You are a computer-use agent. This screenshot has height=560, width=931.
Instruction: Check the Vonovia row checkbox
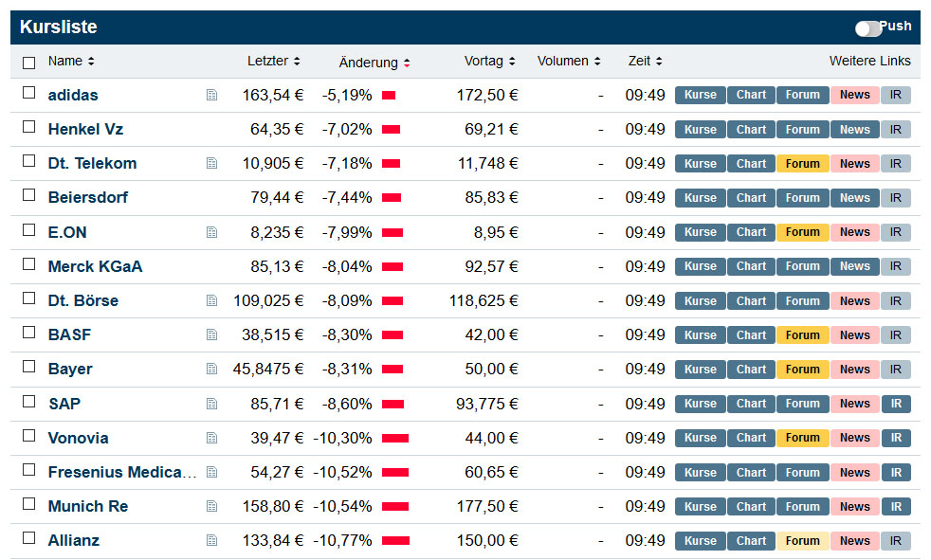(28, 436)
